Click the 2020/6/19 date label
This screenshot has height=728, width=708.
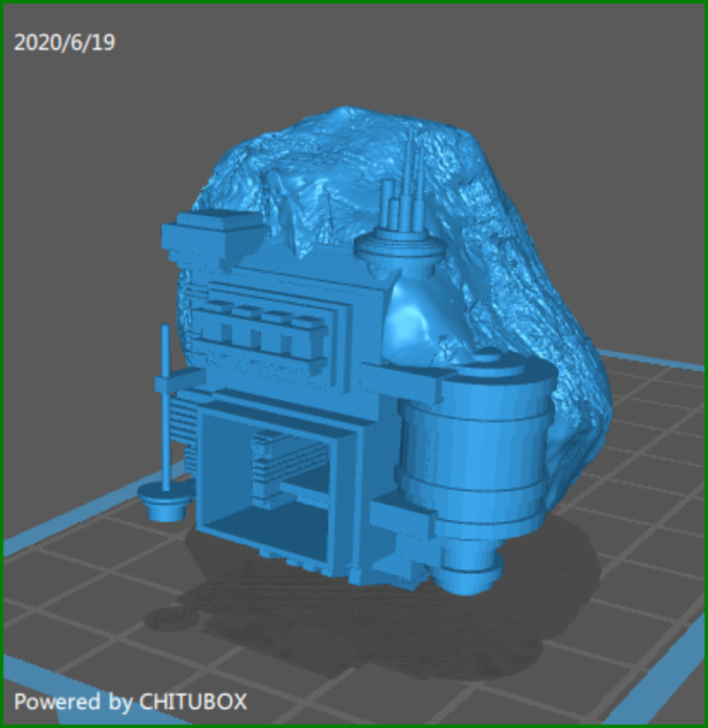(x=63, y=40)
